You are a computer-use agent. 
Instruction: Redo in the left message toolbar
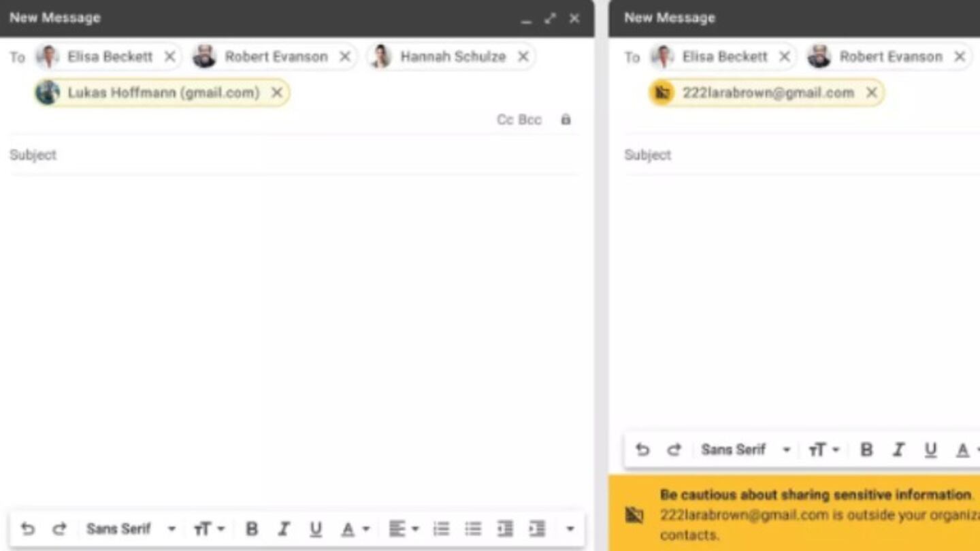[x=60, y=529]
